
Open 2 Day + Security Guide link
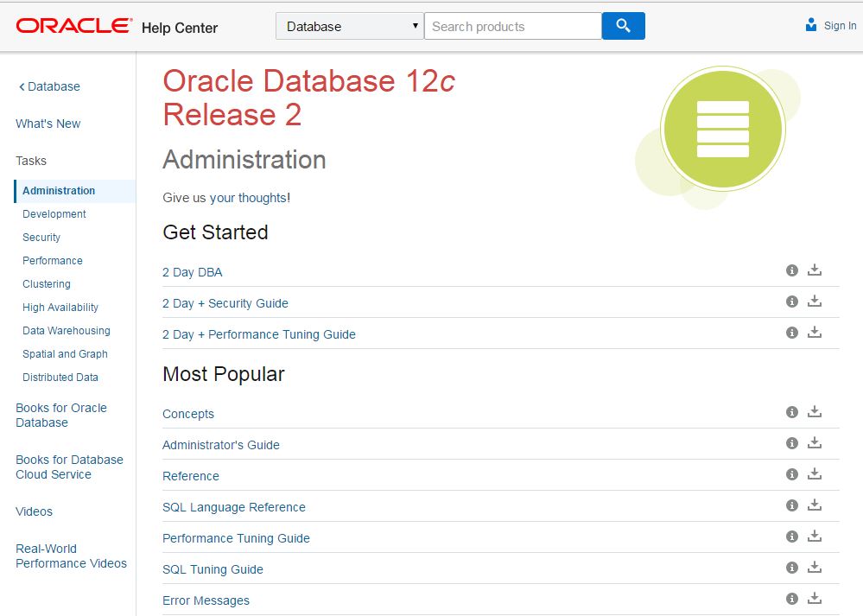click(225, 303)
